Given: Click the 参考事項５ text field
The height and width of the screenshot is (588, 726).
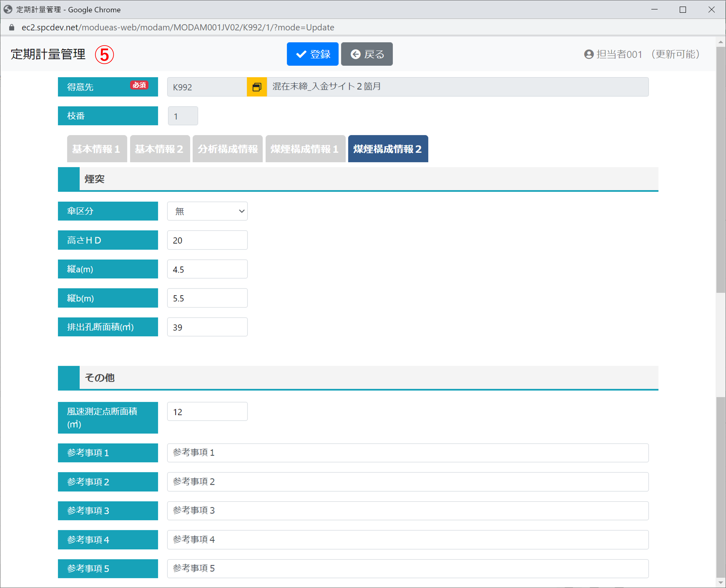Looking at the screenshot, I should pyautogui.click(x=408, y=569).
